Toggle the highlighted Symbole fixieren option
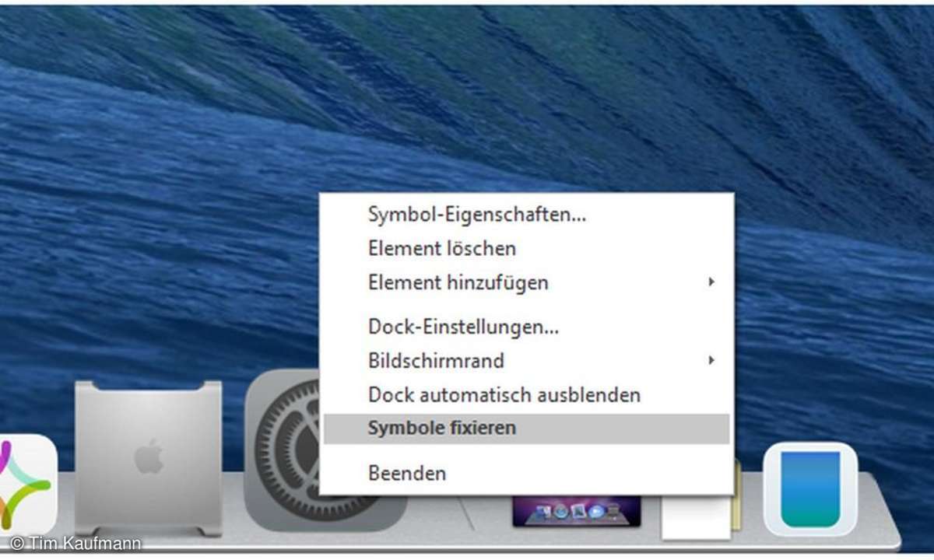 click(526, 429)
